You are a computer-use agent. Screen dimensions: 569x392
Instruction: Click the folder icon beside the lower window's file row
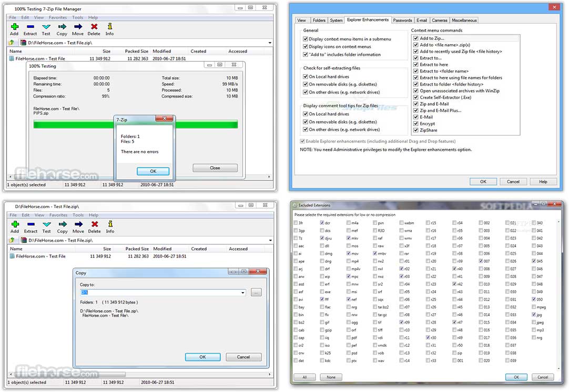tap(12, 256)
